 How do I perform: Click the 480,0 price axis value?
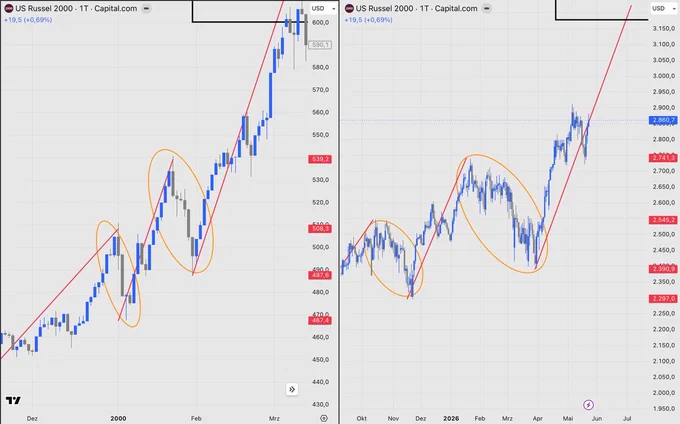click(320, 292)
